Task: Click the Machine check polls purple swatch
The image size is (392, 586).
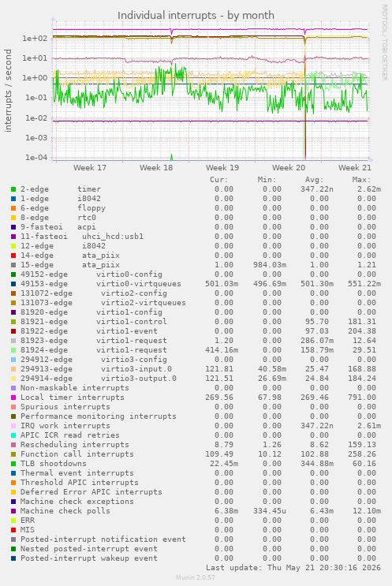Action: [13, 511]
